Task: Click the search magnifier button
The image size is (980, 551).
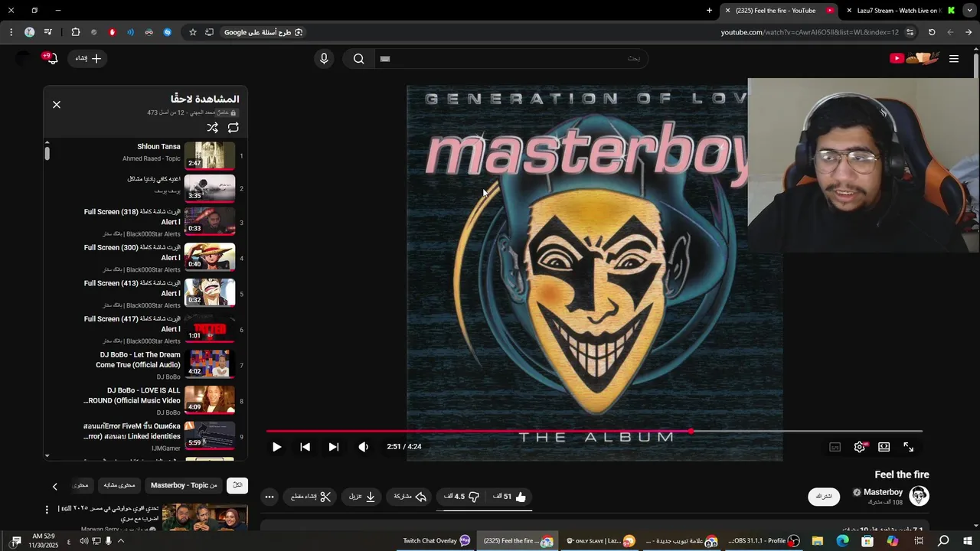Action: point(358,58)
